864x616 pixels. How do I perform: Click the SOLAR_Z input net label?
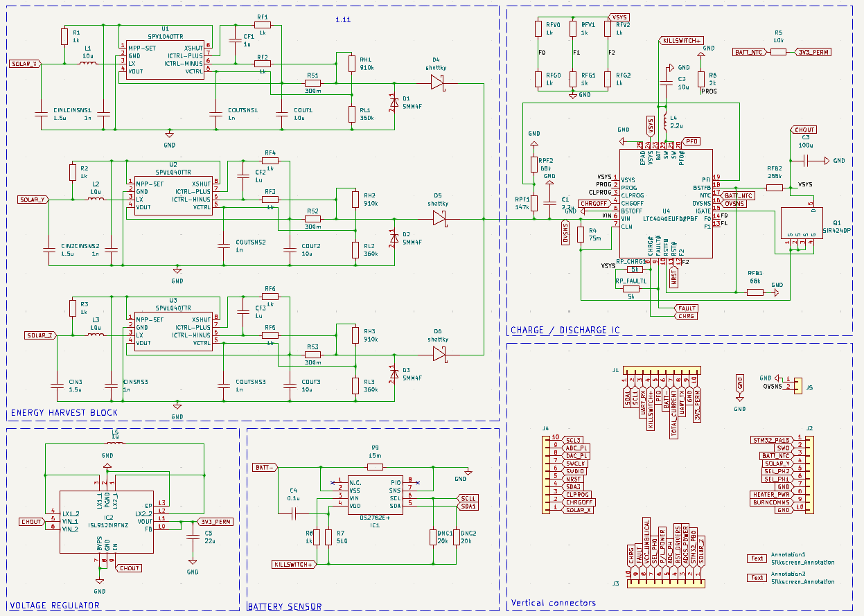(x=39, y=335)
